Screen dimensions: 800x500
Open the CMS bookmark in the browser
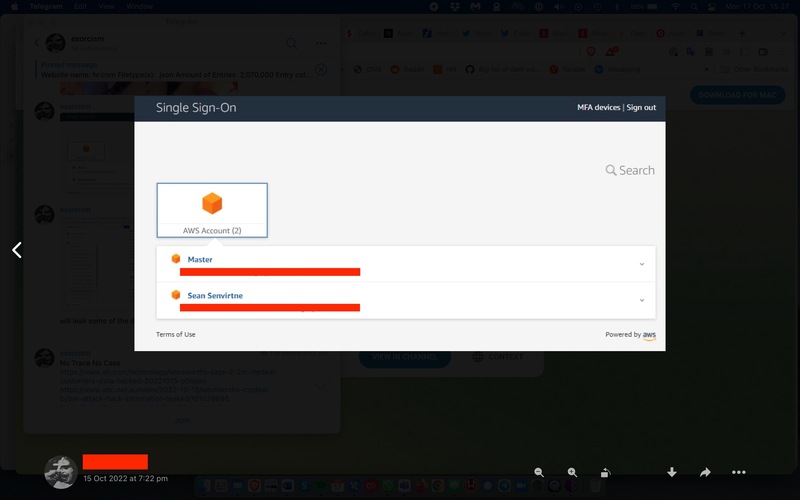[368, 69]
